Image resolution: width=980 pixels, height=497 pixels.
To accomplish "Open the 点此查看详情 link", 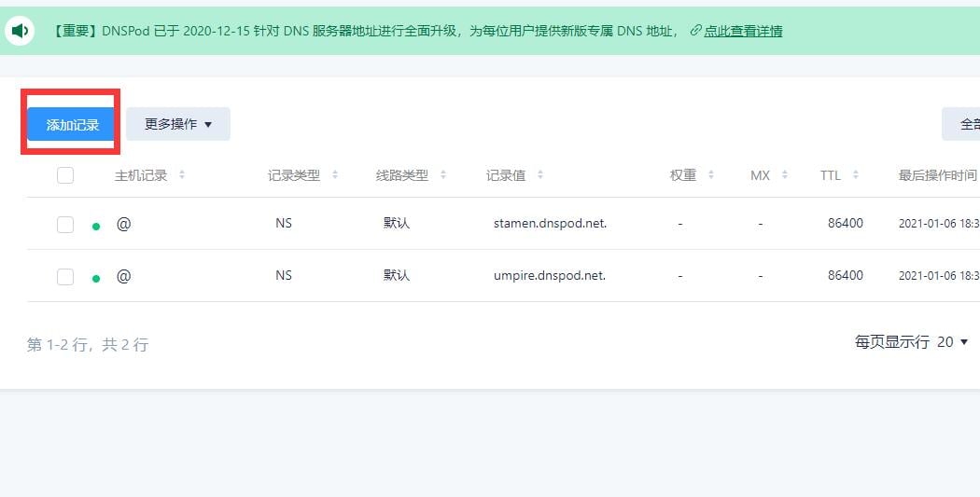I will [743, 31].
